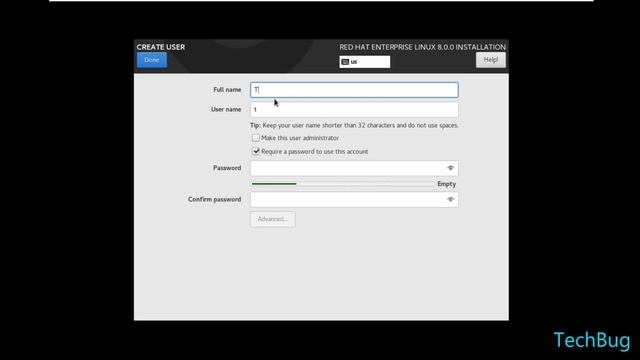Show password using Password field eye icon
Screen dimensions: 640x360
(450, 168)
